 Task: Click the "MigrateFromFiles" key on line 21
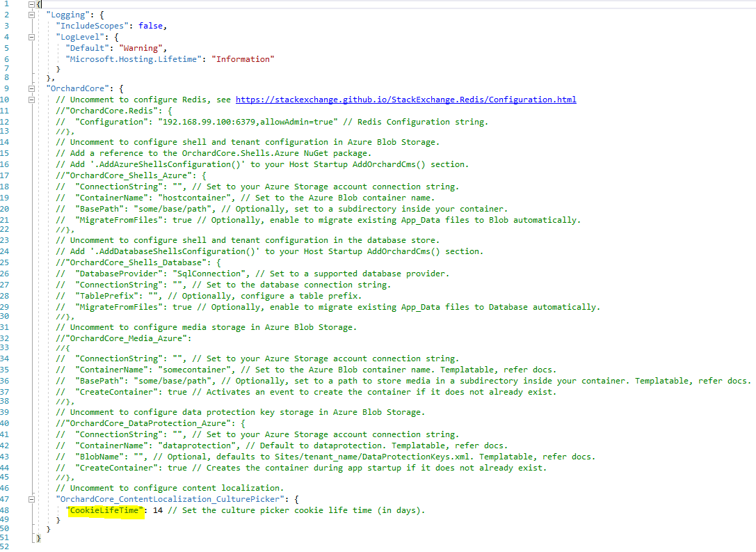(x=119, y=220)
